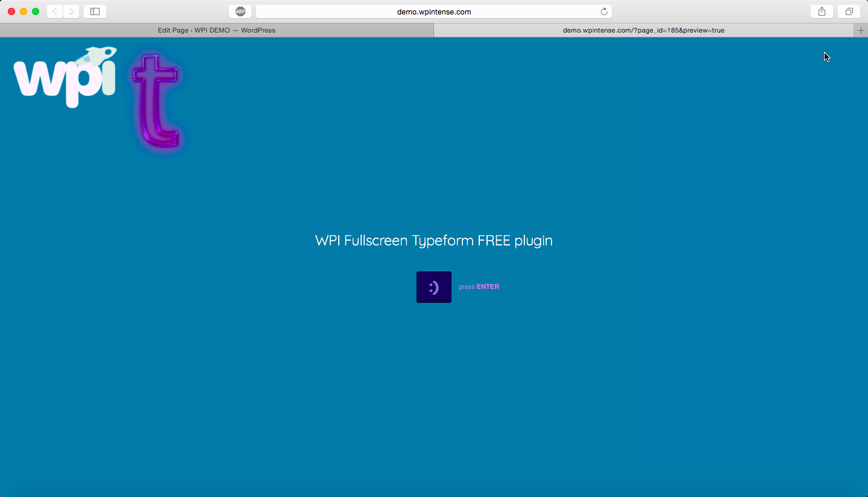Click the 'WPI Fullscreen Typeform FREE plugin' heading

pyautogui.click(x=434, y=241)
